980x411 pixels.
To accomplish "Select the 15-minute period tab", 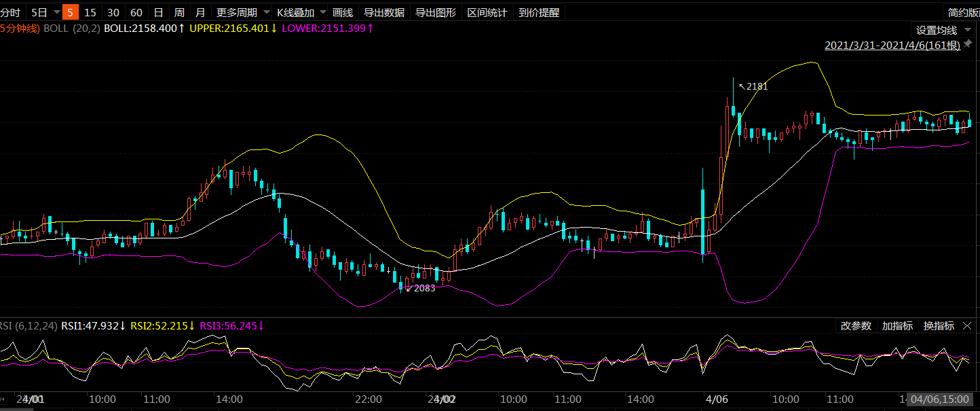I will pyautogui.click(x=90, y=12).
